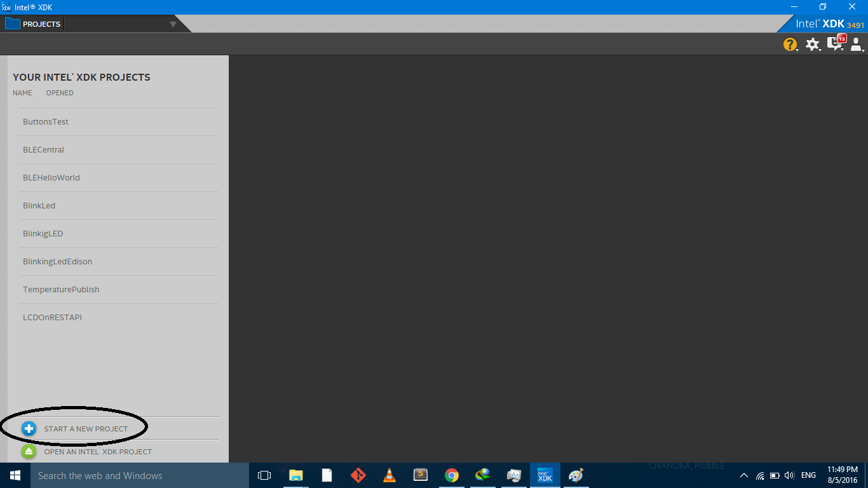Open the user account icon
868x488 pixels.
pyautogui.click(x=857, y=44)
